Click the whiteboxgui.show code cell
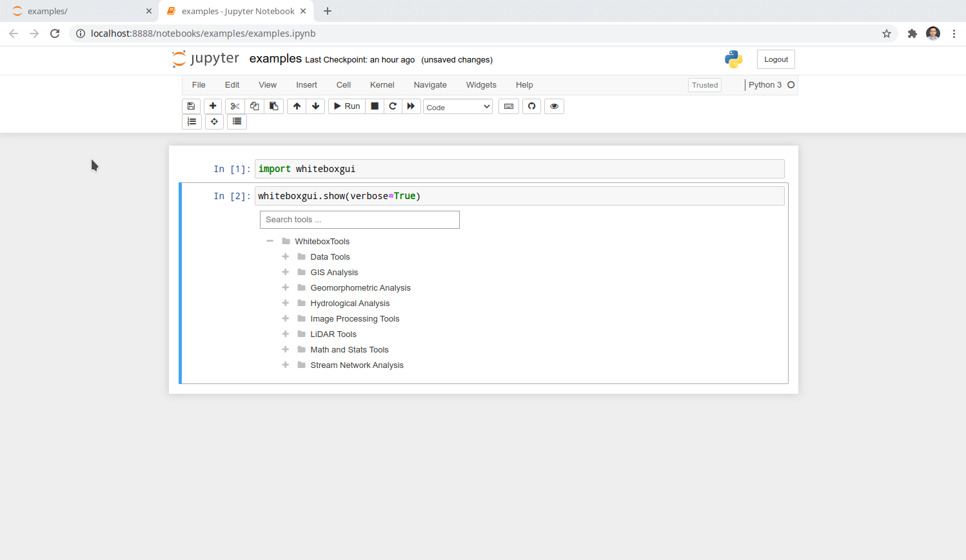 point(520,196)
